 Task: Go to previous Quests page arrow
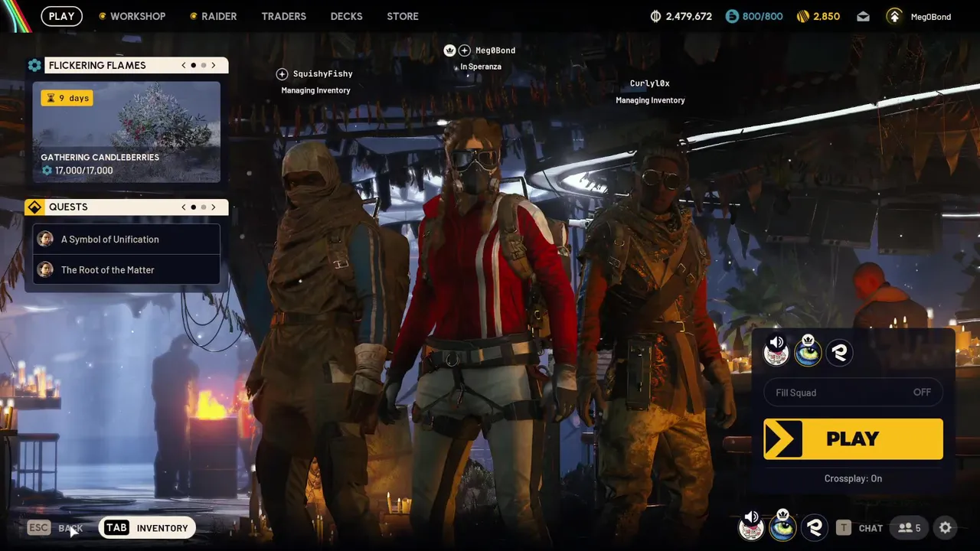(184, 207)
